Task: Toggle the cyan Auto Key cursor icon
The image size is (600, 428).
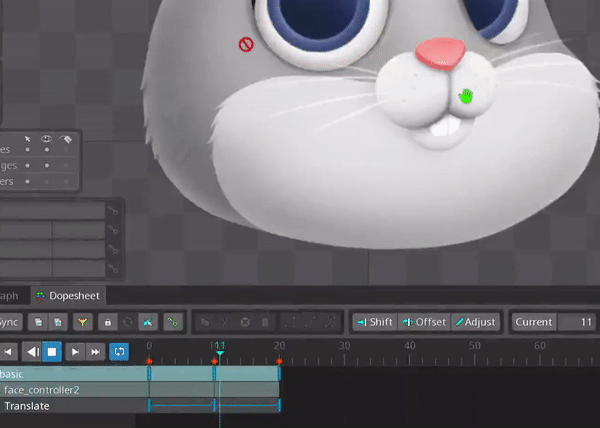Action: click(x=148, y=322)
